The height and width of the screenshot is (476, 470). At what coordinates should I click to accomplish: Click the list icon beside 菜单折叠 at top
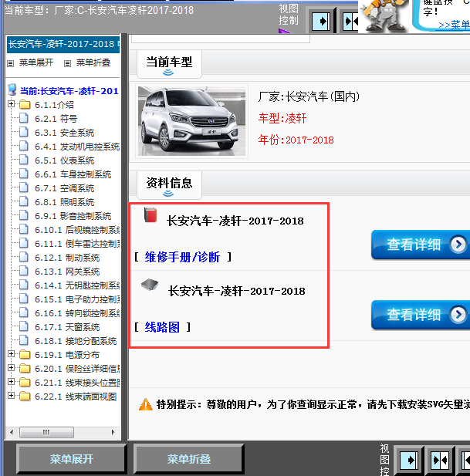67,63
